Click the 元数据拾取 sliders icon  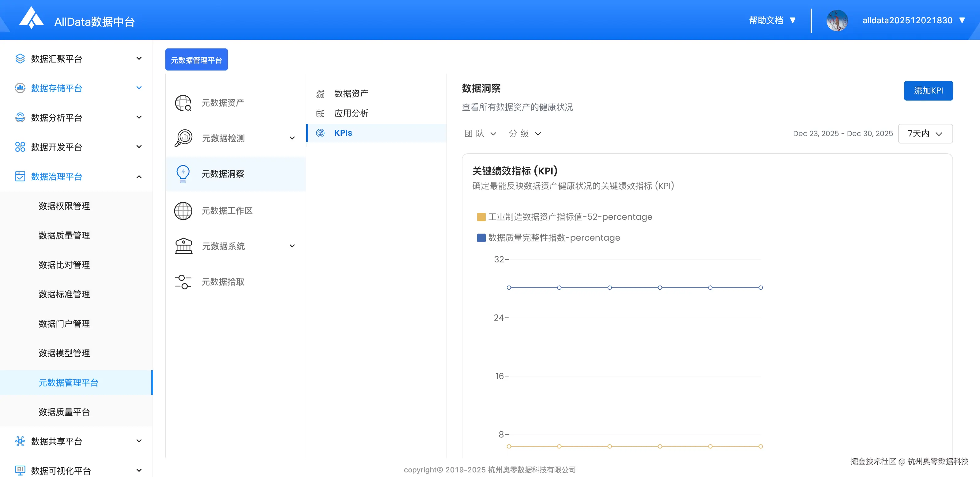click(183, 282)
